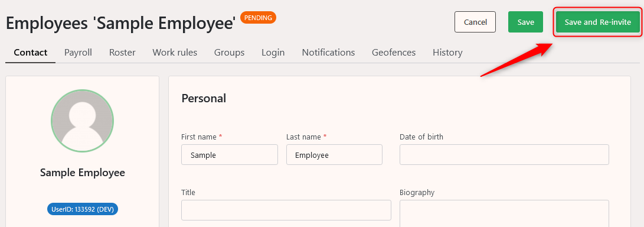Click the Save and Re-invite button

coord(597,22)
